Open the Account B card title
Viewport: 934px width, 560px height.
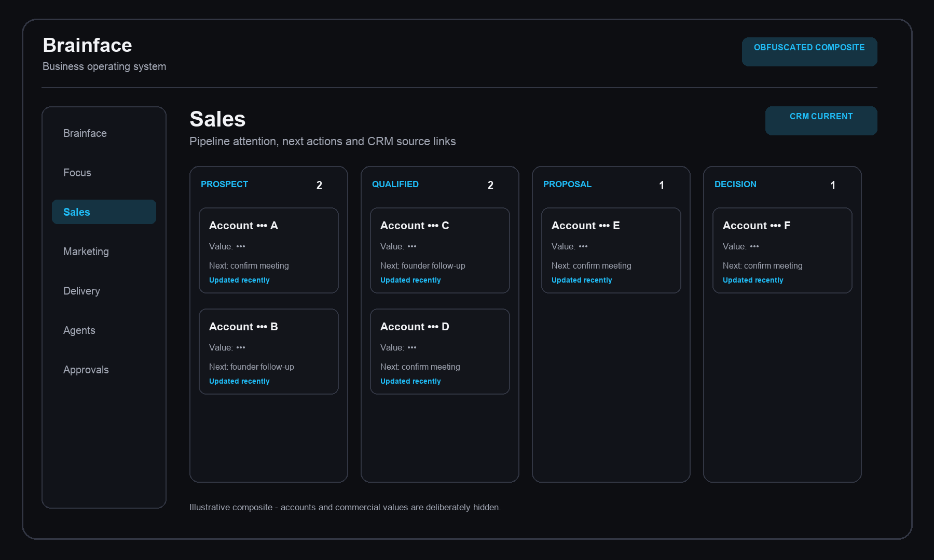click(x=243, y=327)
